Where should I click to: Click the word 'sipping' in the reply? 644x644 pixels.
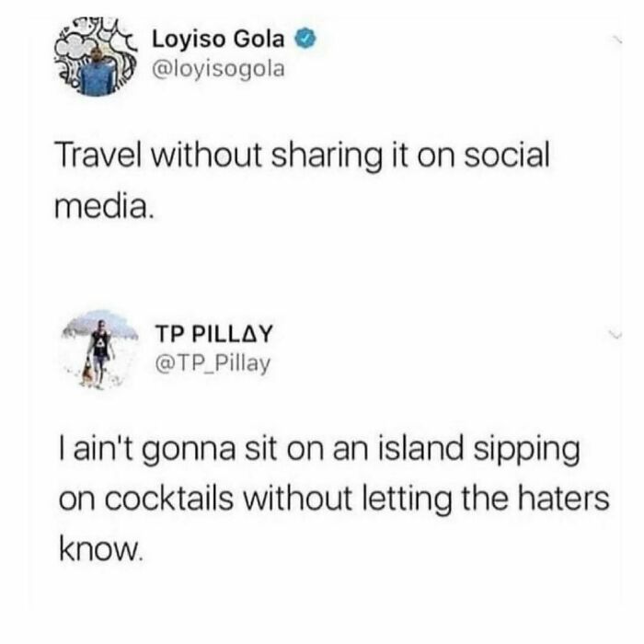point(526,452)
